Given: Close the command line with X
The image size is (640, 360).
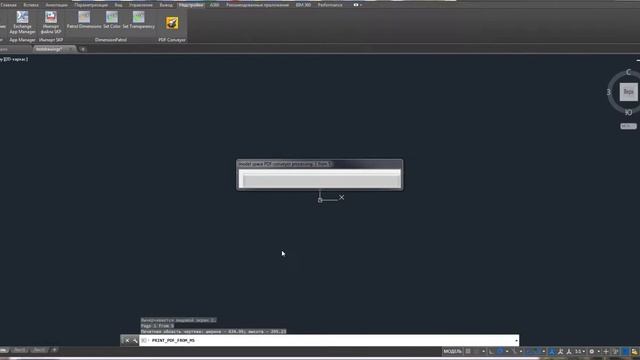Looking at the screenshot, I should [x=127, y=340].
